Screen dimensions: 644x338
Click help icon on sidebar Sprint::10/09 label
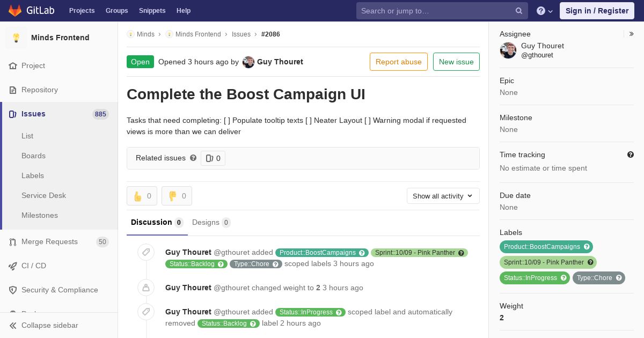click(x=590, y=262)
